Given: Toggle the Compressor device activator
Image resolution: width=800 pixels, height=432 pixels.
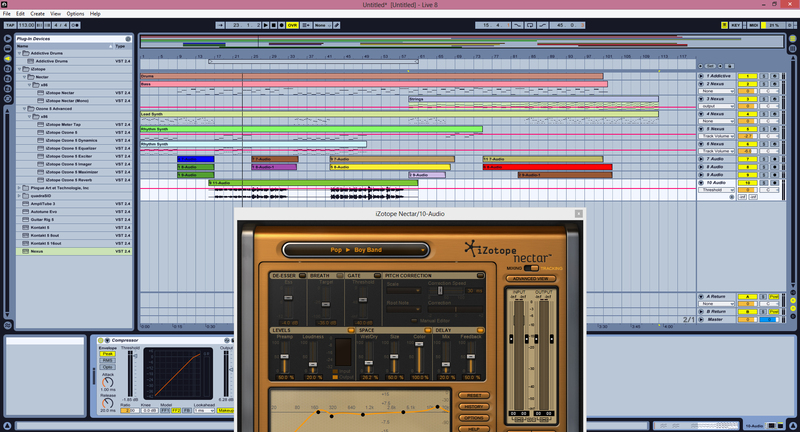Looking at the screenshot, I should coord(101,340).
